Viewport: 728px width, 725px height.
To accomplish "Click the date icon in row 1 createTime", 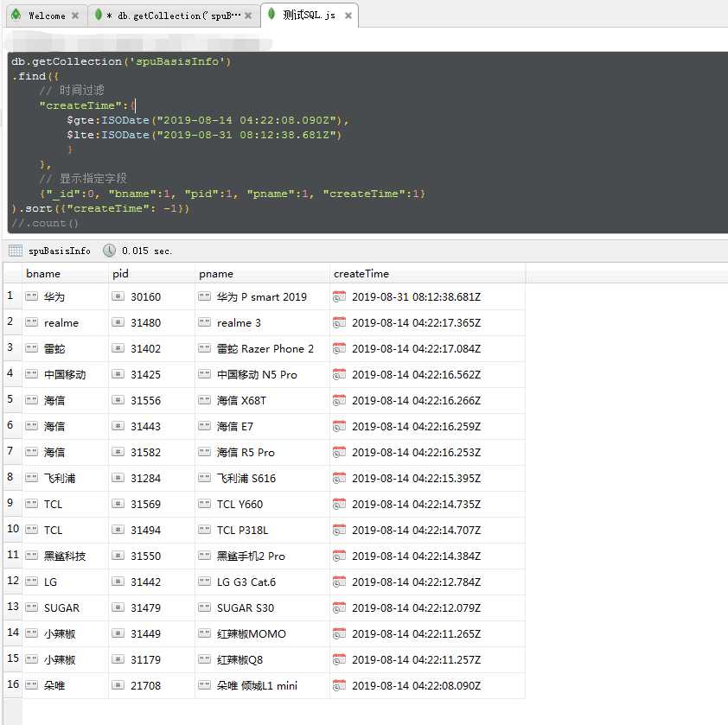I will (340, 296).
